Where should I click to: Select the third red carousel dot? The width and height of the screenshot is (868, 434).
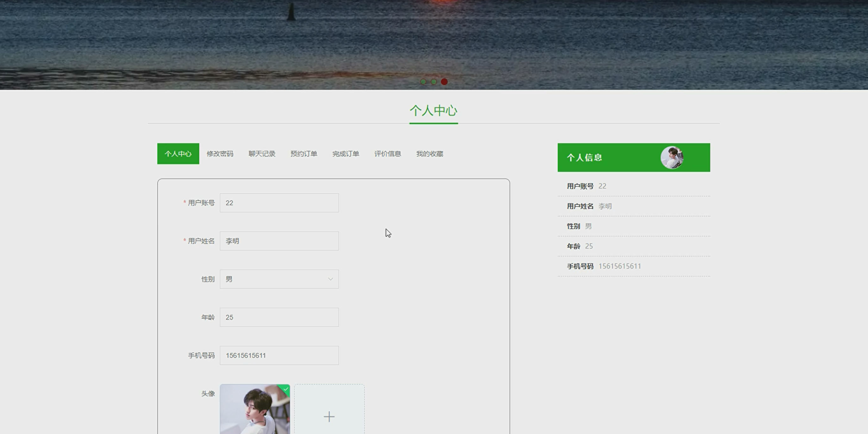[x=444, y=82]
